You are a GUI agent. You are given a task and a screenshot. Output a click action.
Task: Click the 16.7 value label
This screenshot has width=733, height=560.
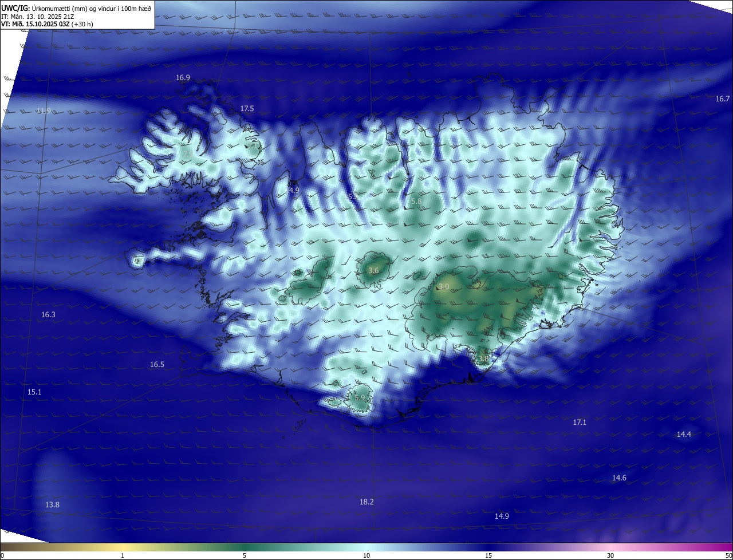click(x=723, y=98)
